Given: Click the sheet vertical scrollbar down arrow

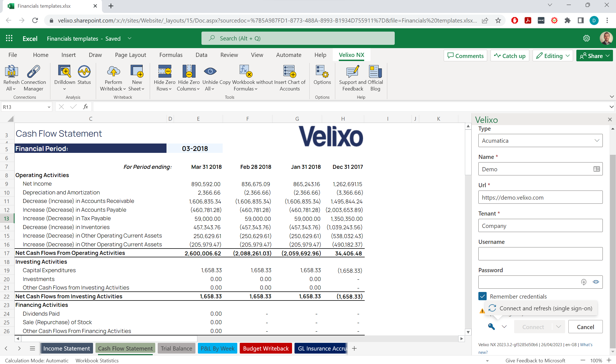Looking at the screenshot, I should click(x=468, y=332).
